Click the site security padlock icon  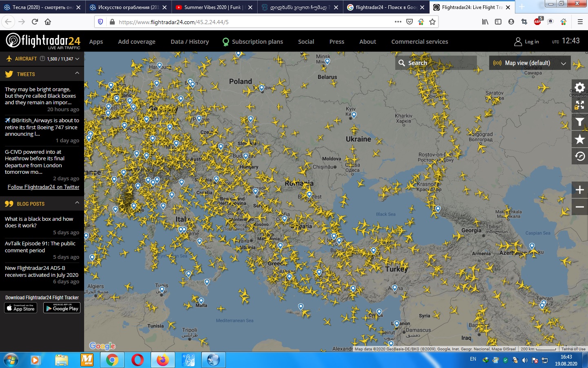tap(112, 22)
